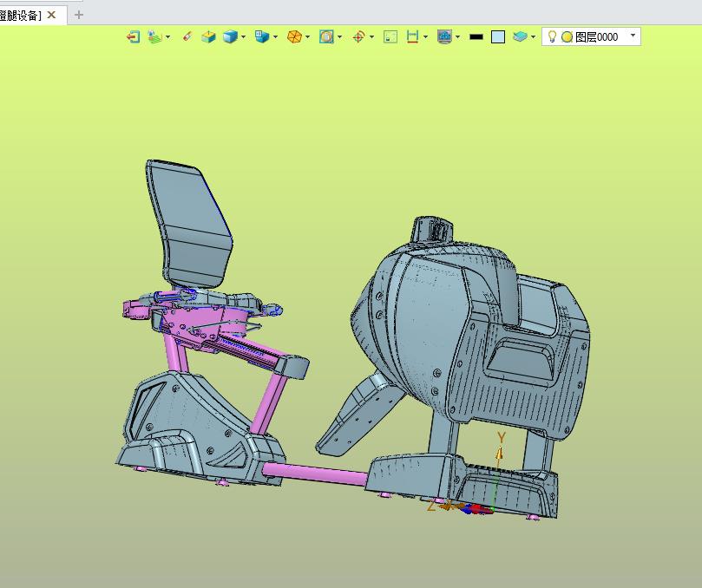
Task: Click the blue view-orientation box icon
Action: click(262, 36)
